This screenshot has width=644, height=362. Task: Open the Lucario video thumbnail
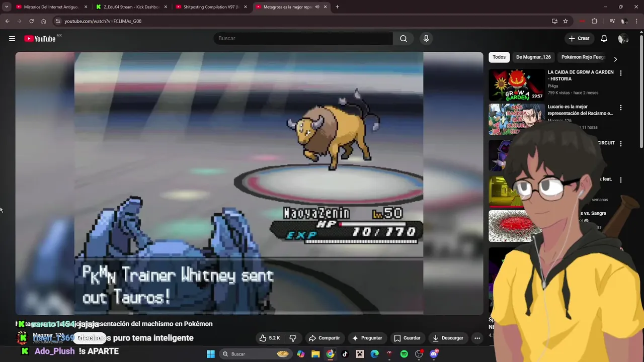point(517,119)
